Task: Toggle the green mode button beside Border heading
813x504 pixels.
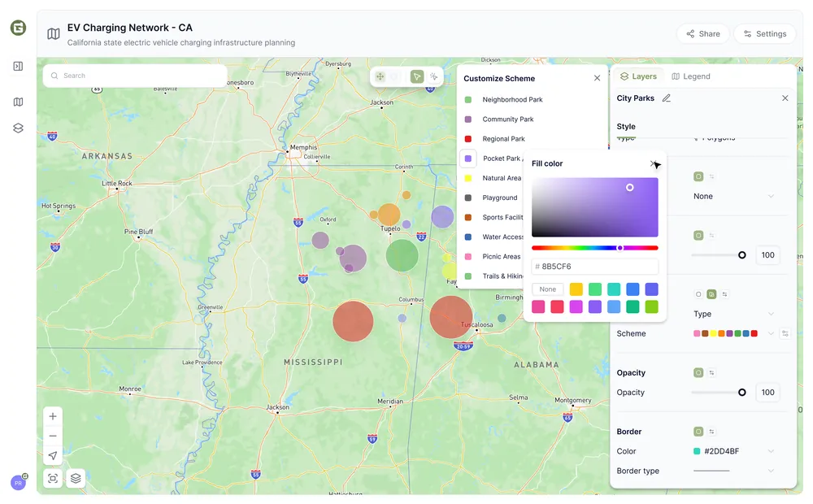Action: pyautogui.click(x=698, y=432)
